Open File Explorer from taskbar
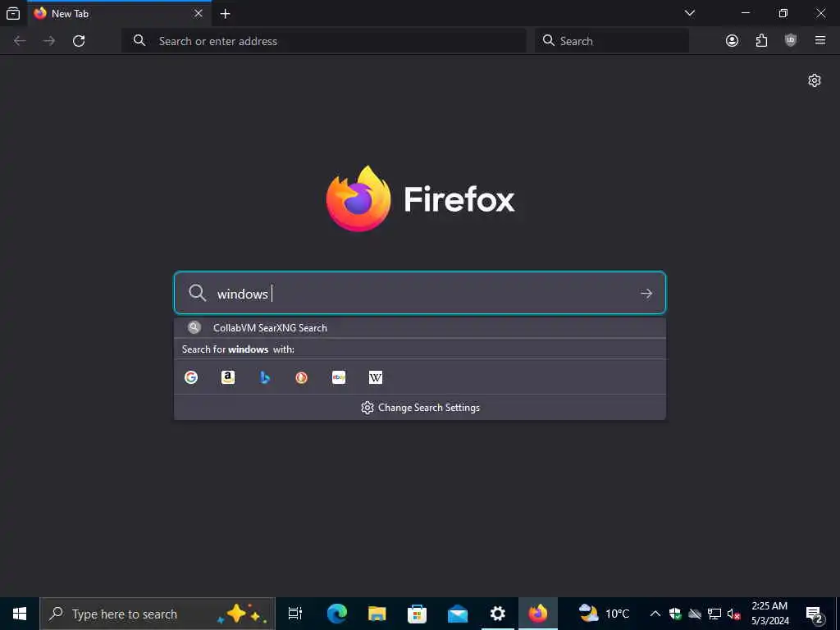The image size is (840, 630). click(x=377, y=614)
